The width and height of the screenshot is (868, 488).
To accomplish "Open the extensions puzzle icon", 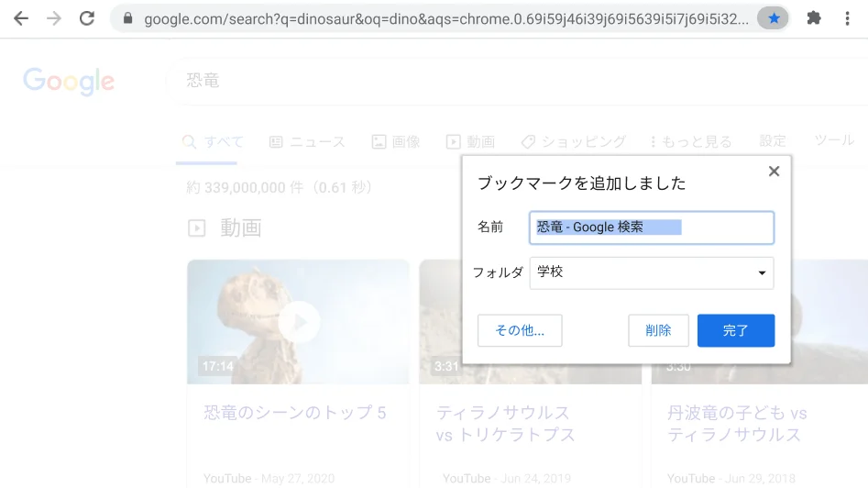I will 813,18.
